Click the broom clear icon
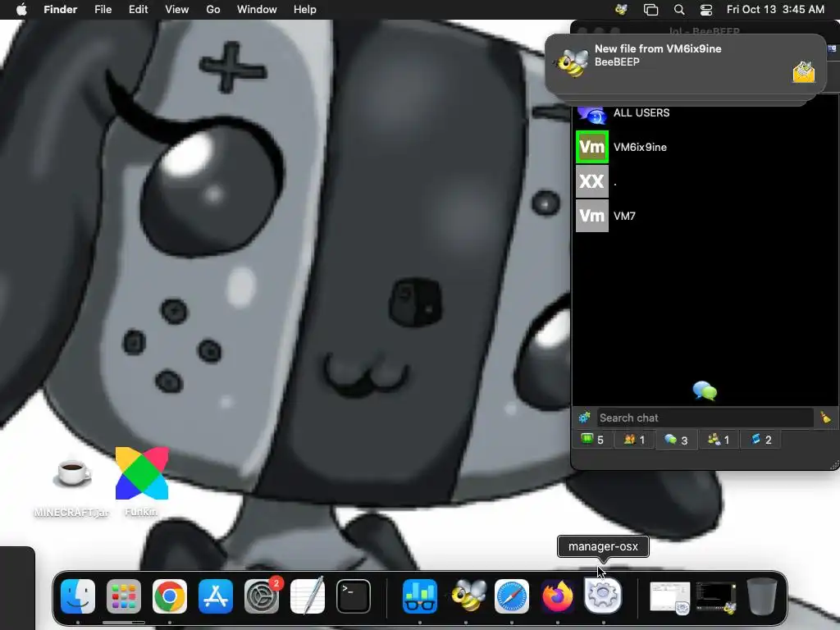840x630 pixels. click(825, 418)
